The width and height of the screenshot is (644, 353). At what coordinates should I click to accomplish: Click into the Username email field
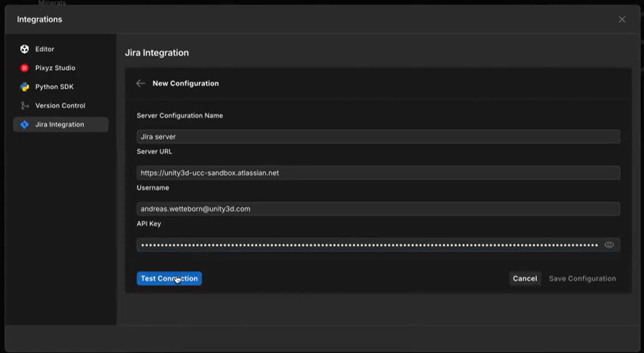[x=378, y=209]
